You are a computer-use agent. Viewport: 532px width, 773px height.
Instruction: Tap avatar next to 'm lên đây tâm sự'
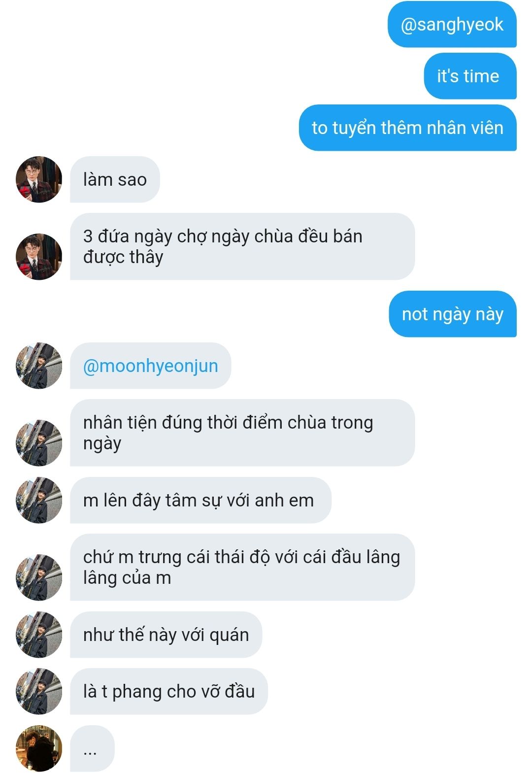(x=39, y=500)
